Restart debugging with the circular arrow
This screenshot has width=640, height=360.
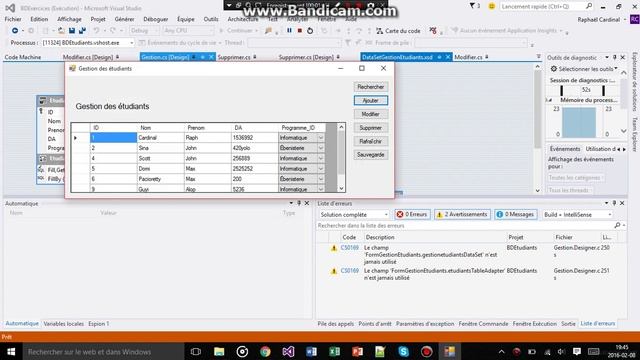click(310, 31)
